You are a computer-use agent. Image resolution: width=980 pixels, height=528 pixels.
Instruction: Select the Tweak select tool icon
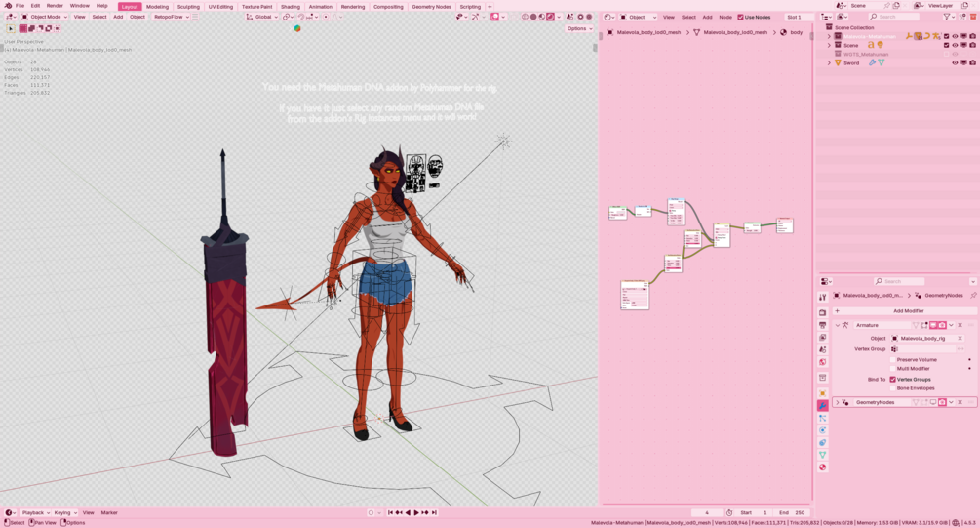point(11,28)
